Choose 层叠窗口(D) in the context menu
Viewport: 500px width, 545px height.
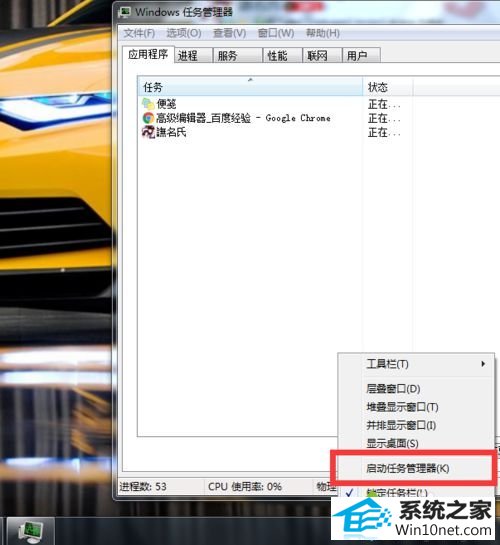click(x=416, y=389)
